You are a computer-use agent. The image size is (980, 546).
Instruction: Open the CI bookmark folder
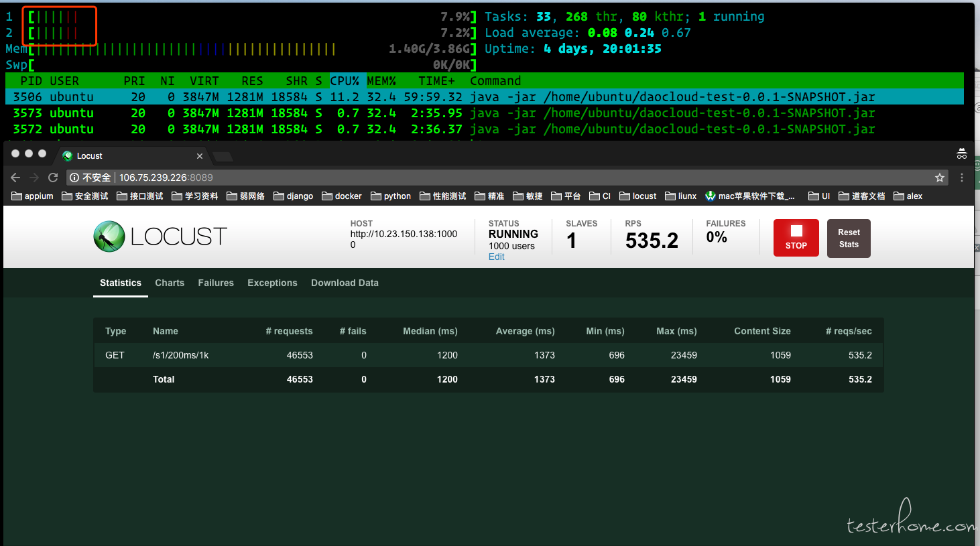(x=600, y=196)
